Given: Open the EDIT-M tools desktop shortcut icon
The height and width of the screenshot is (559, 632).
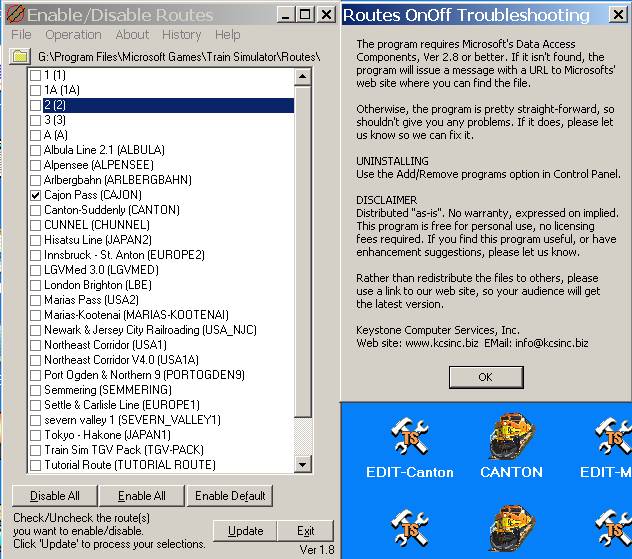Looking at the screenshot, I should [613, 437].
